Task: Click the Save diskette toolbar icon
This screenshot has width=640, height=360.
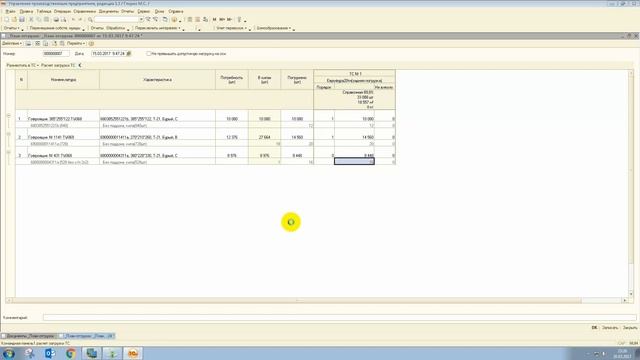Action: 22,20
